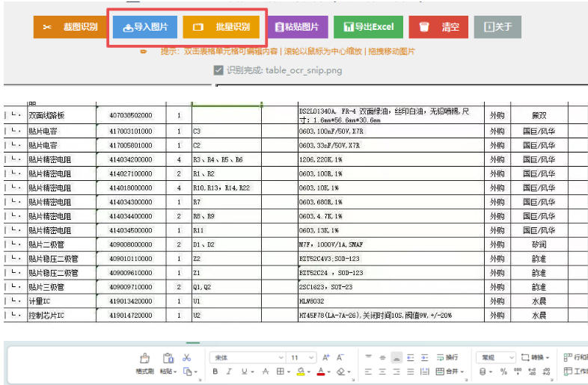Screen dimensions: 588x385
Task: Click the cell containing 407038502000
Action: 131,115
